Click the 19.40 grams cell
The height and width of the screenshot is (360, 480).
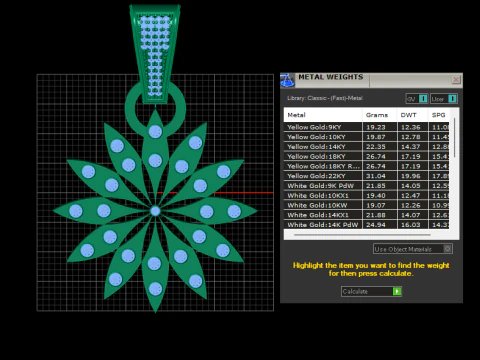pos(380,195)
